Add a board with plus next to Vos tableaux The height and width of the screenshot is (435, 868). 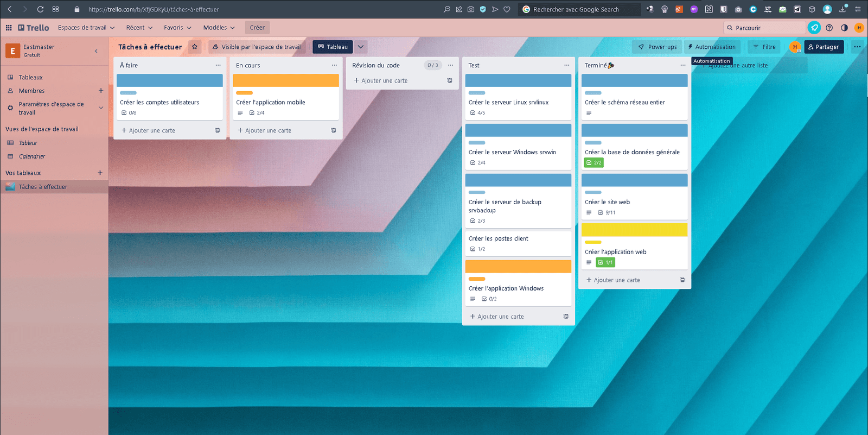click(x=100, y=173)
